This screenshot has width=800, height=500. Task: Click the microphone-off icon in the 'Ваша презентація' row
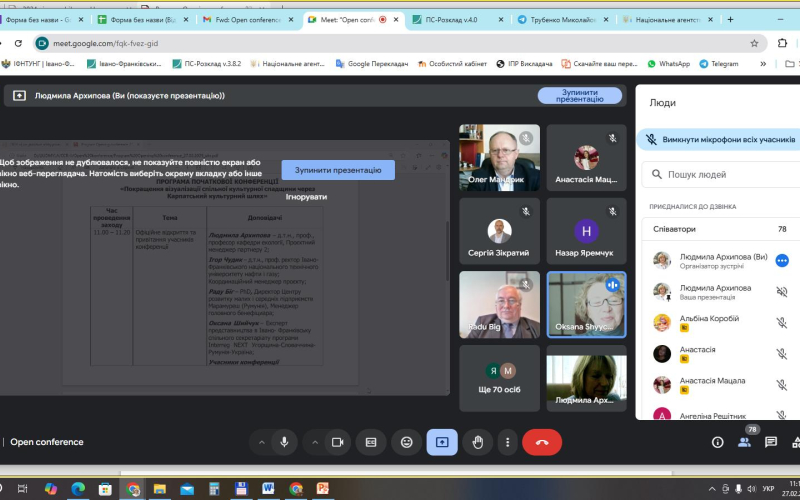782,292
